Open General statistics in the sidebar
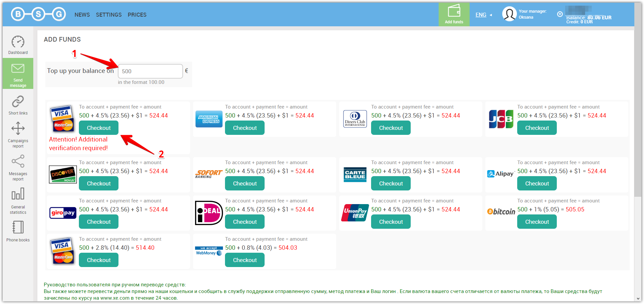This screenshot has width=644, height=304. pos(18,201)
